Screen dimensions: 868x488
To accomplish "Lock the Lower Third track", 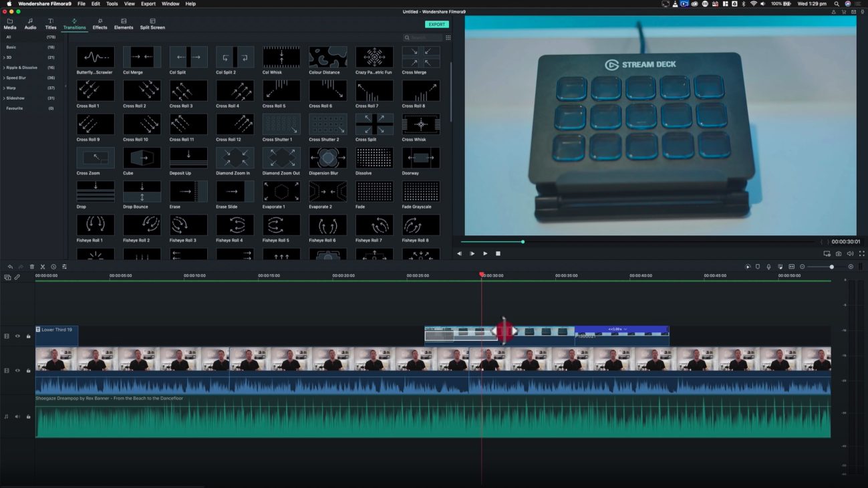I will 28,336.
